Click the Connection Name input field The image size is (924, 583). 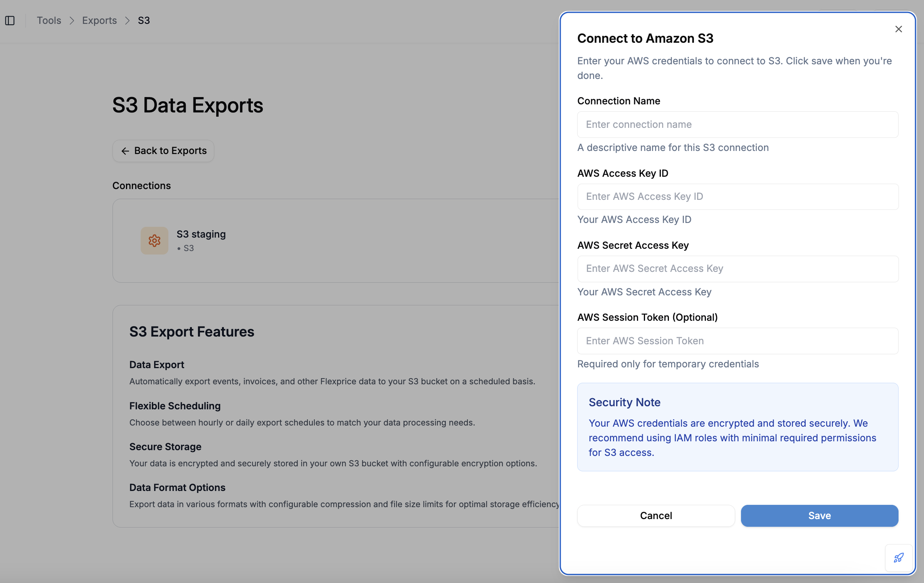(x=738, y=124)
